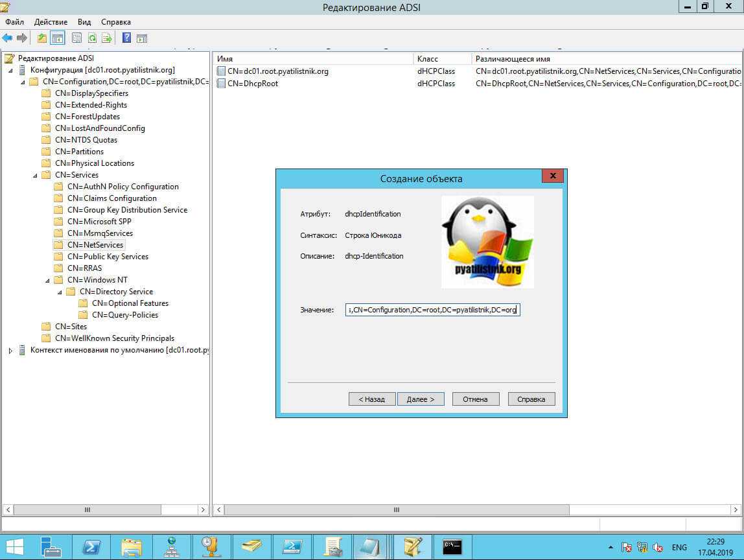Open the Действие menu
This screenshot has height=560, width=744.
point(51,22)
